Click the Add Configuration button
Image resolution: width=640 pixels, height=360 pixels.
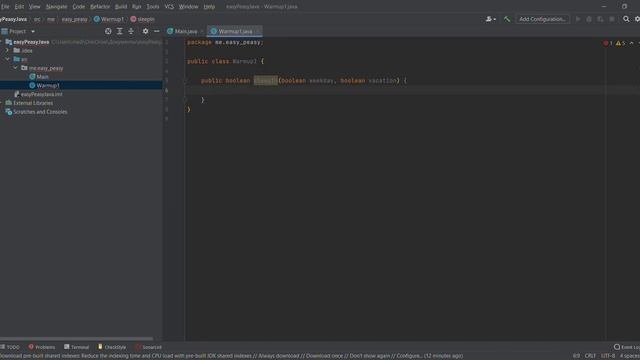(x=542, y=19)
